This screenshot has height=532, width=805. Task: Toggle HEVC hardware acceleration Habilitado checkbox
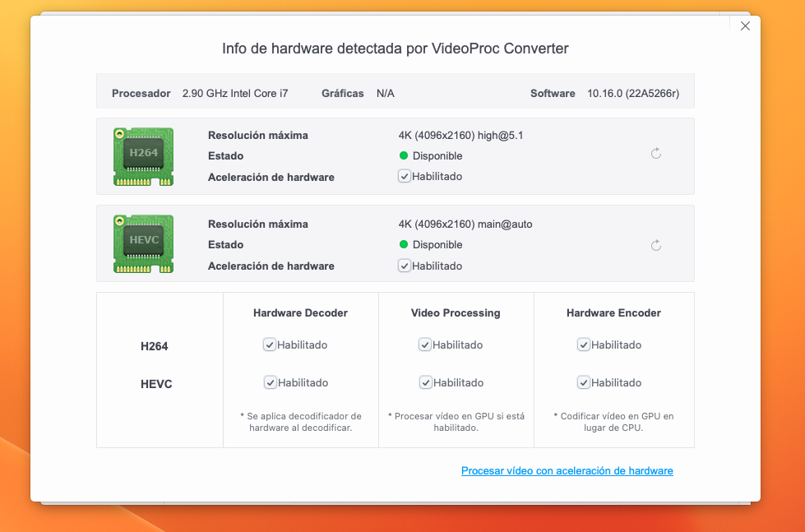coord(405,266)
